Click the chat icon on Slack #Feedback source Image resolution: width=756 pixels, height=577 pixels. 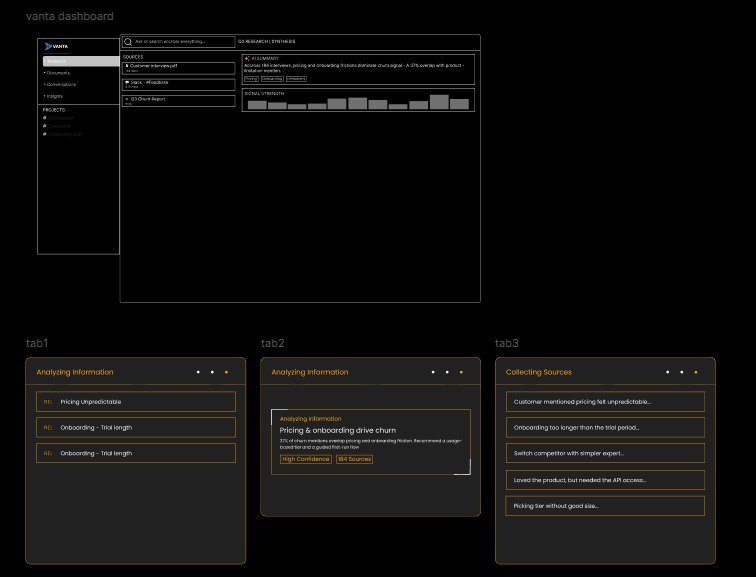pos(127,82)
